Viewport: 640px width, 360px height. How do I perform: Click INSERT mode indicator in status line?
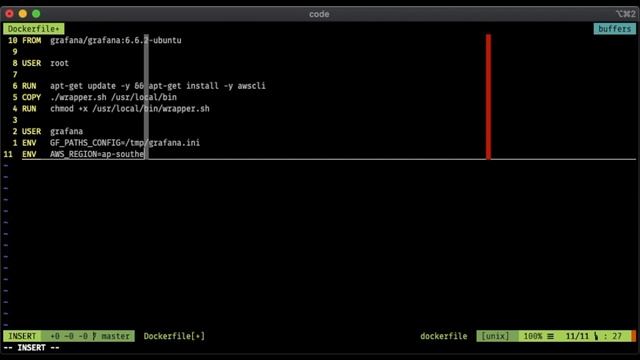point(22,336)
